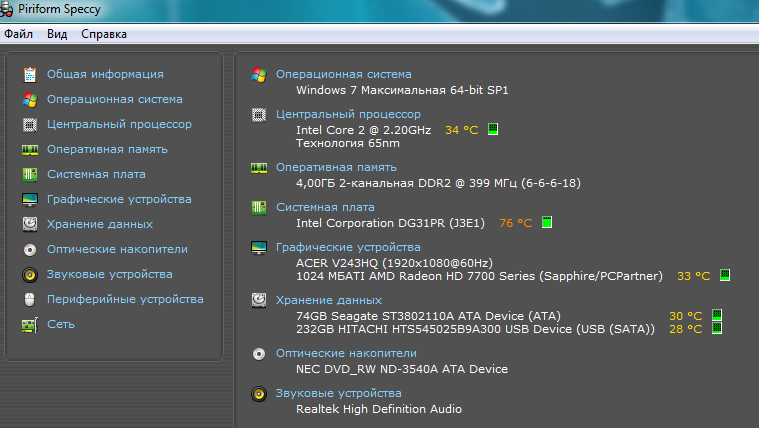Viewport: 759px width, 428px height.
Task: Go to Оперативная память in sidebar
Action: click(107, 149)
